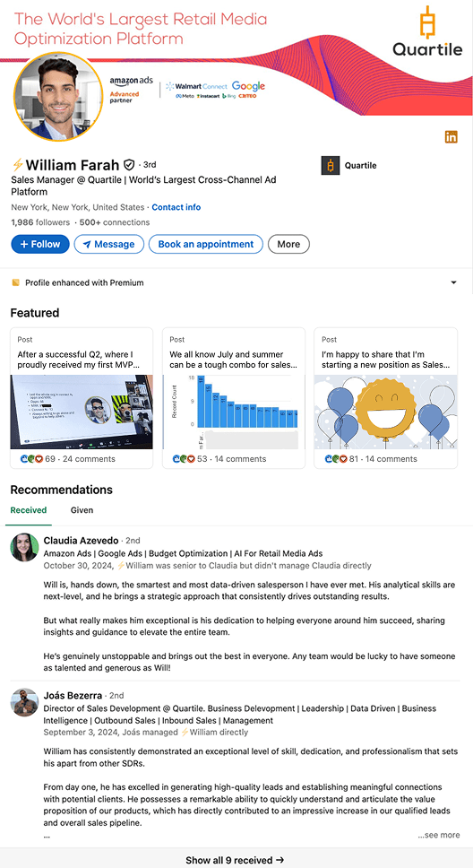Open the 24 comments link

[x=88, y=459]
